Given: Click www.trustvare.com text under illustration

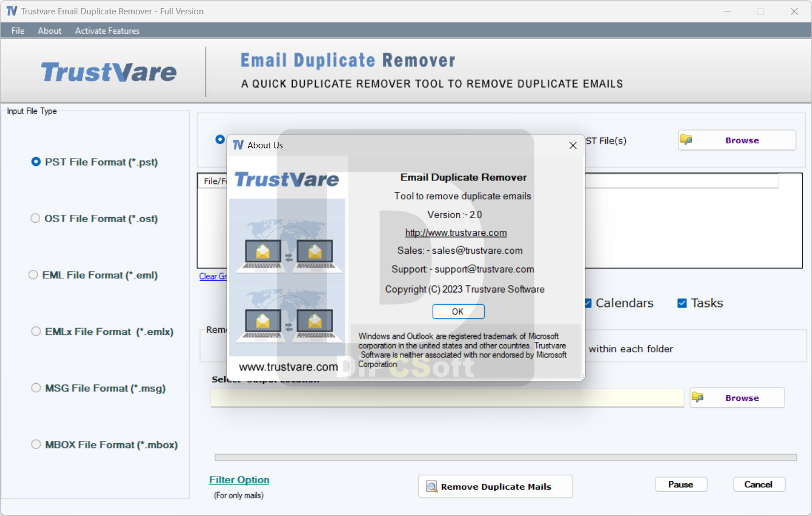Looking at the screenshot, I should tap(288, 367).
